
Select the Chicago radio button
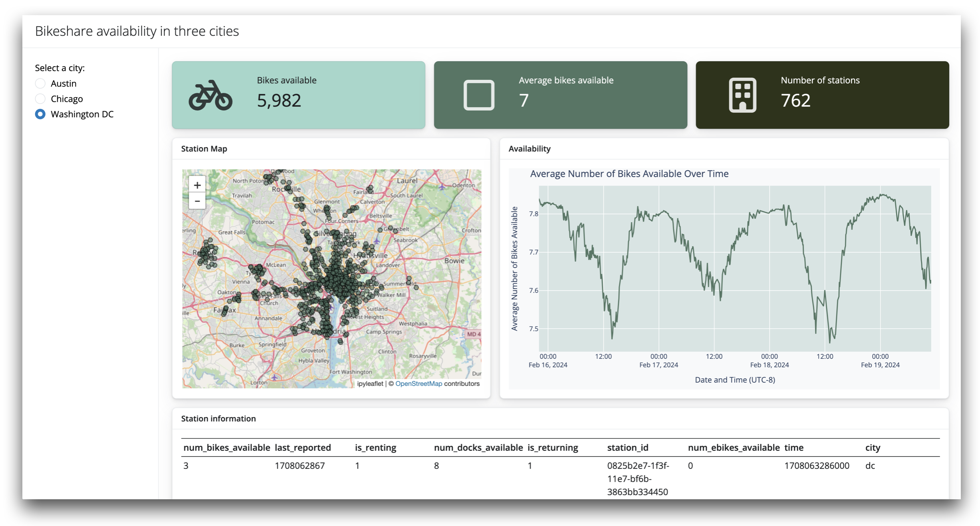(40, 99)
